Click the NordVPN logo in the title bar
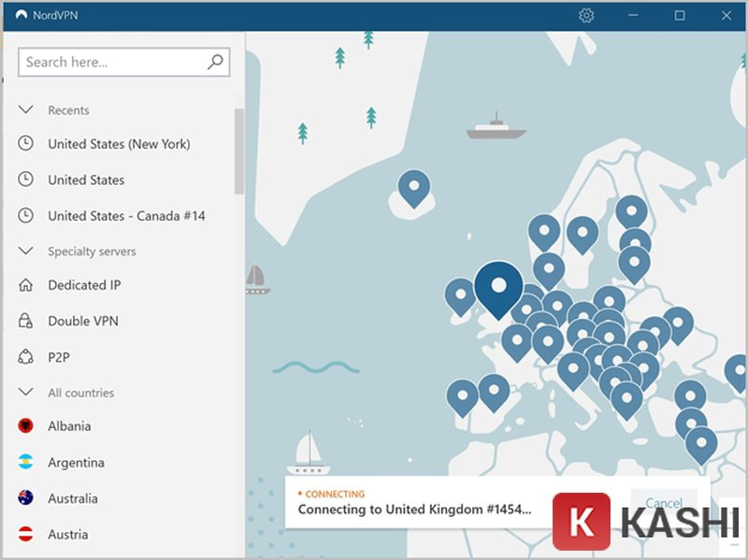The image size is (748, 560). coord(21,15)
